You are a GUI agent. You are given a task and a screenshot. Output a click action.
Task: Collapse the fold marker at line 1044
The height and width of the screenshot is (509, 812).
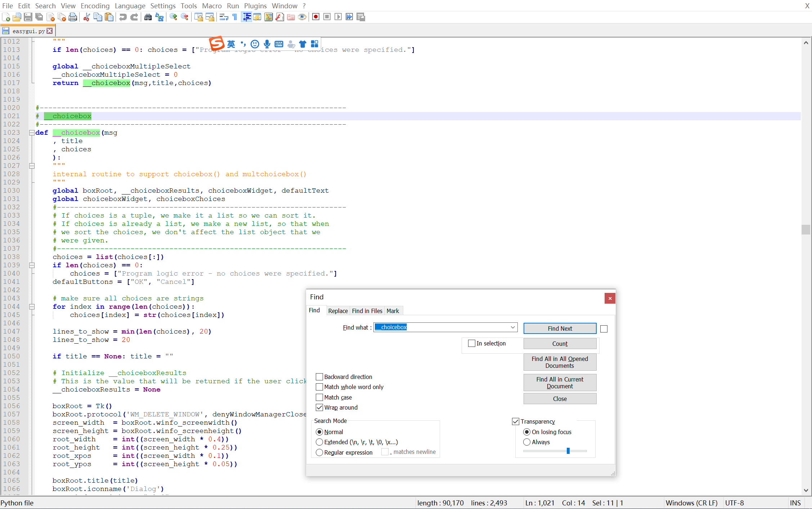[32, 307]
